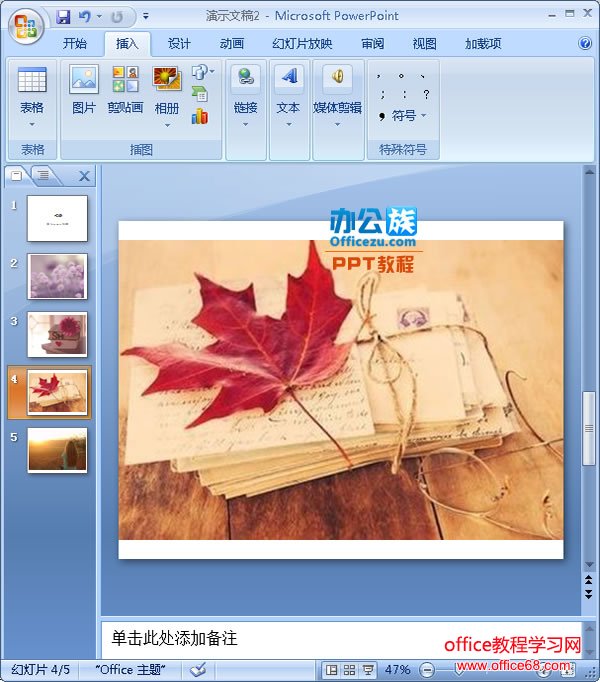The image size is (600, 682).
Task: Select slide 2 purple flowers thumbnail
Action: click(x=57, y=276)
